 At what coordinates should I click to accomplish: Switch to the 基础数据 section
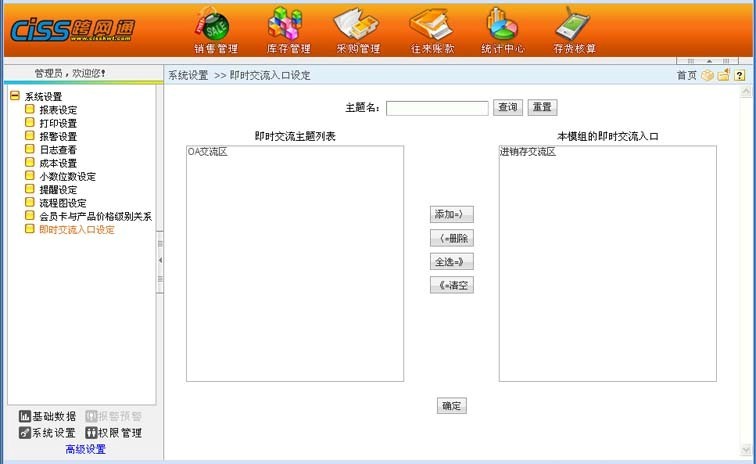47,416
